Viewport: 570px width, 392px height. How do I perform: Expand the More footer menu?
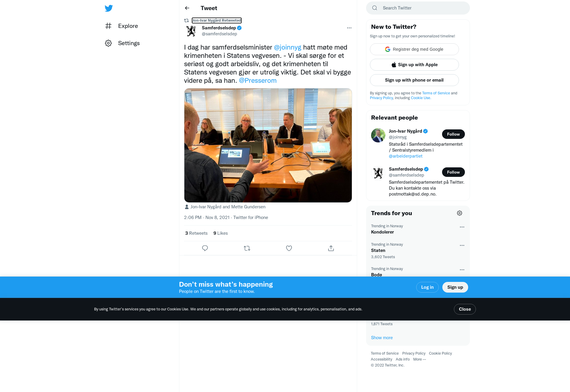[419, 359]
